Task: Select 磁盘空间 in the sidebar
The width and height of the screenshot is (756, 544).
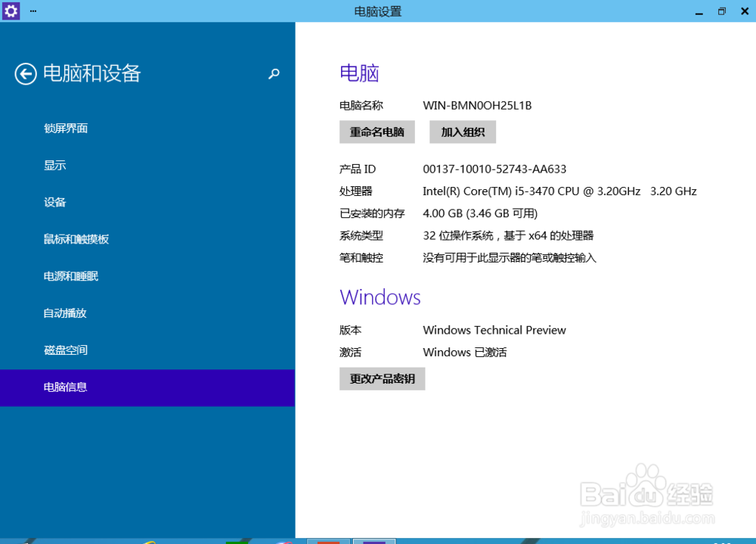Action: point(65,350)
